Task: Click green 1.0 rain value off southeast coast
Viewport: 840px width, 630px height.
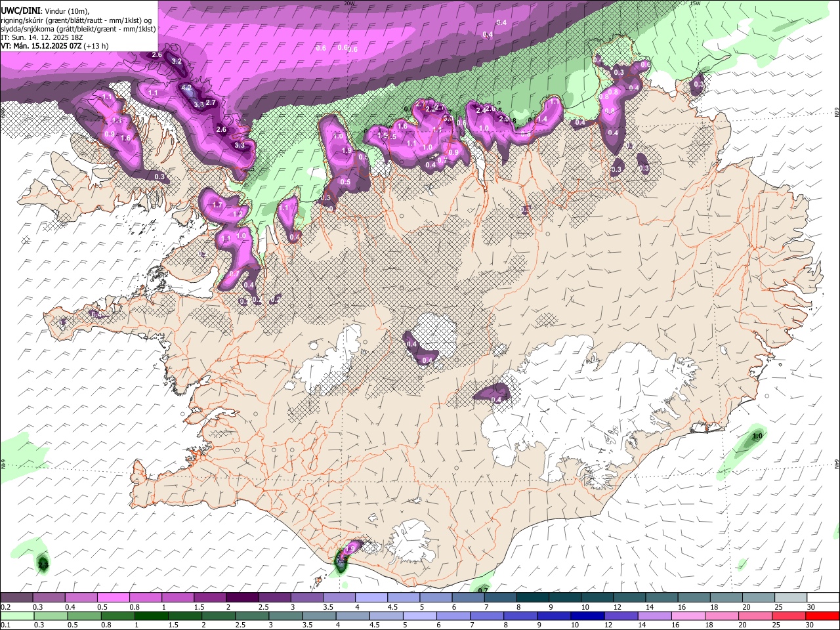Action: pyautogui.click(x=757, y=436)
